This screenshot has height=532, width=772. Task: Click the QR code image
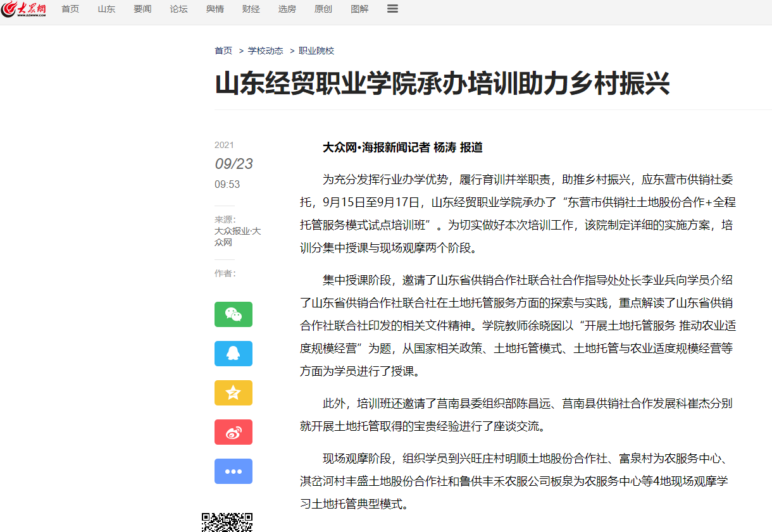tap(227, 523)
